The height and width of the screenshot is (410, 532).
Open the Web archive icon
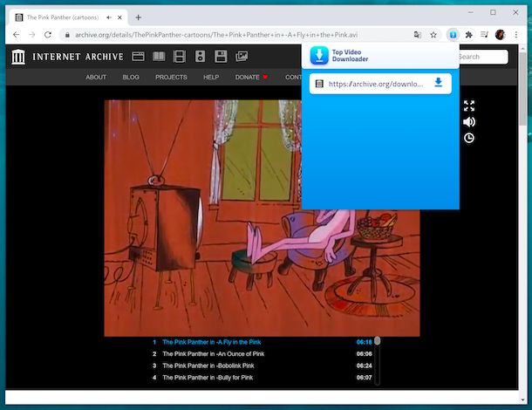[138, 57]
